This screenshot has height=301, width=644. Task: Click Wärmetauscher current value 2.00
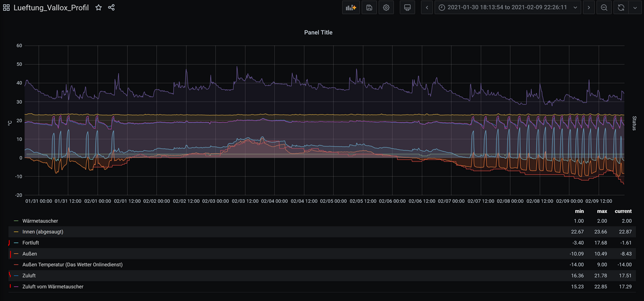(626, 221)
